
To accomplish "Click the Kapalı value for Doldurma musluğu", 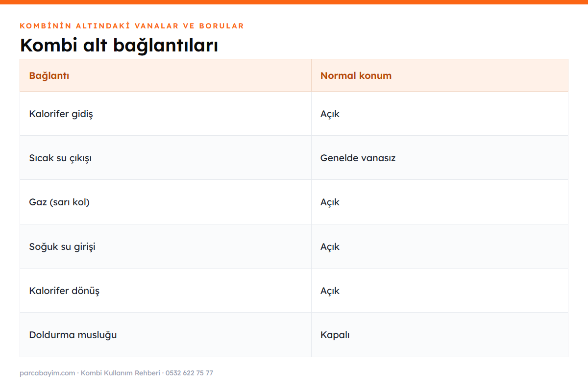I will [335, 335].
